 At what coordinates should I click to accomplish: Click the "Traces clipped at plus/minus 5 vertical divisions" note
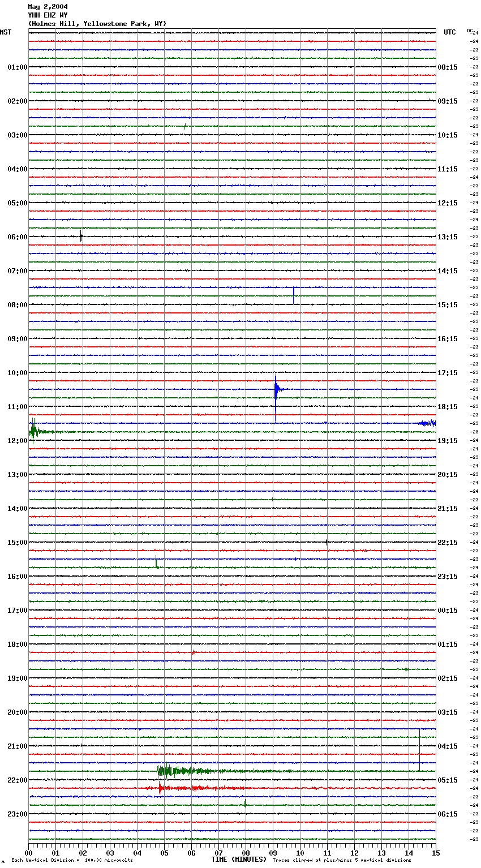342,861
